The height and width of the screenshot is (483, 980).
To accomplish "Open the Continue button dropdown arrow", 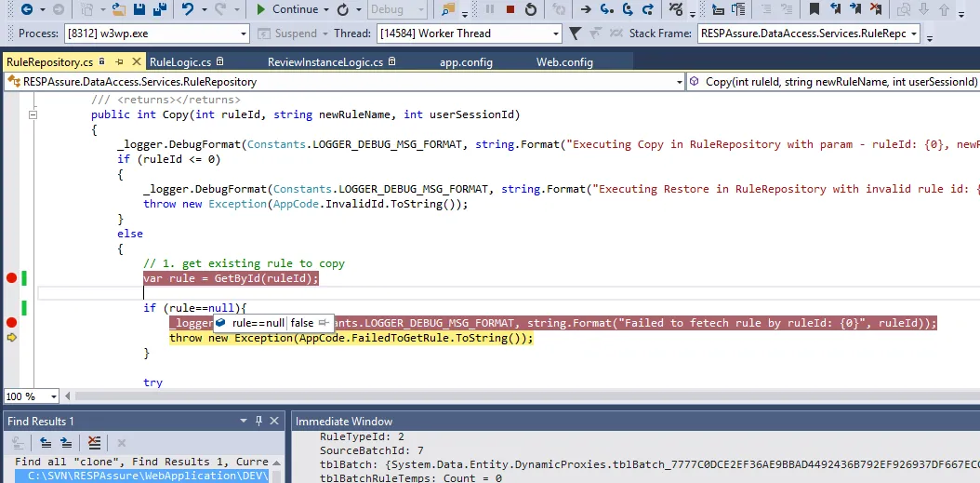I will click(x=326, y=9).
